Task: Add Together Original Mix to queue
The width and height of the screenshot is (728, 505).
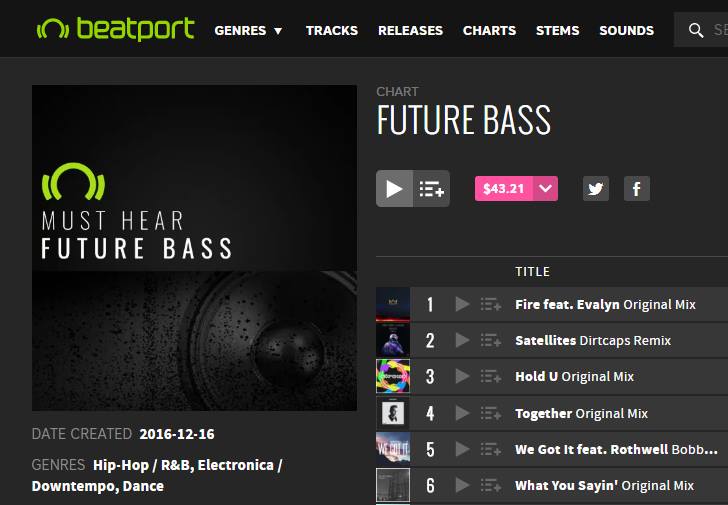Action: (x=491, y=413)
